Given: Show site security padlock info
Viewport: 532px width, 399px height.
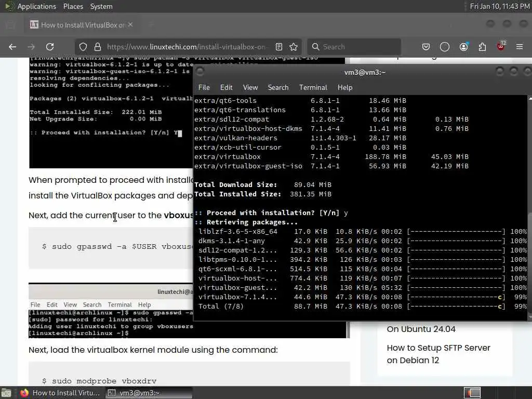Looking at the screenshot, I should [98, 47].
